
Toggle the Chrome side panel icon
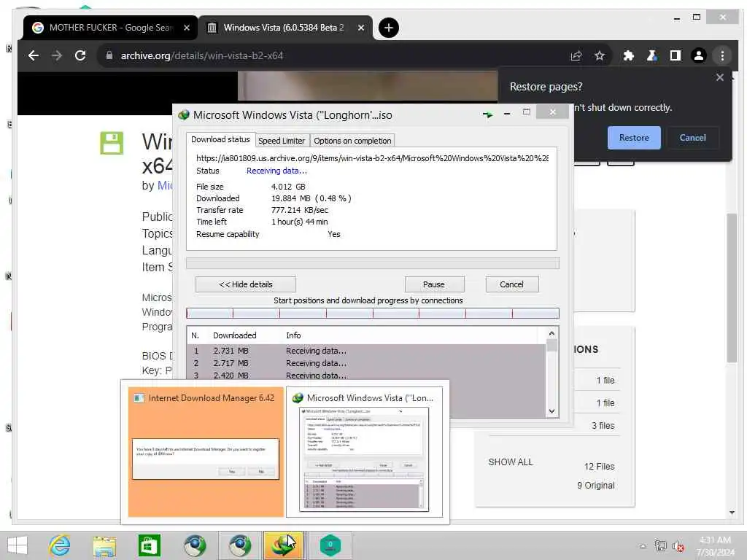(x=675, y=55)
